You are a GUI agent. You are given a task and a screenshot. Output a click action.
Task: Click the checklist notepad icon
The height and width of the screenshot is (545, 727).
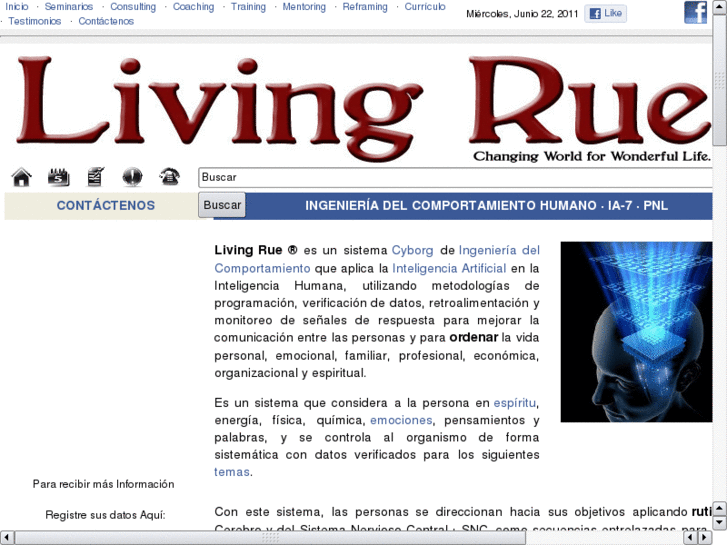[96, 177]
